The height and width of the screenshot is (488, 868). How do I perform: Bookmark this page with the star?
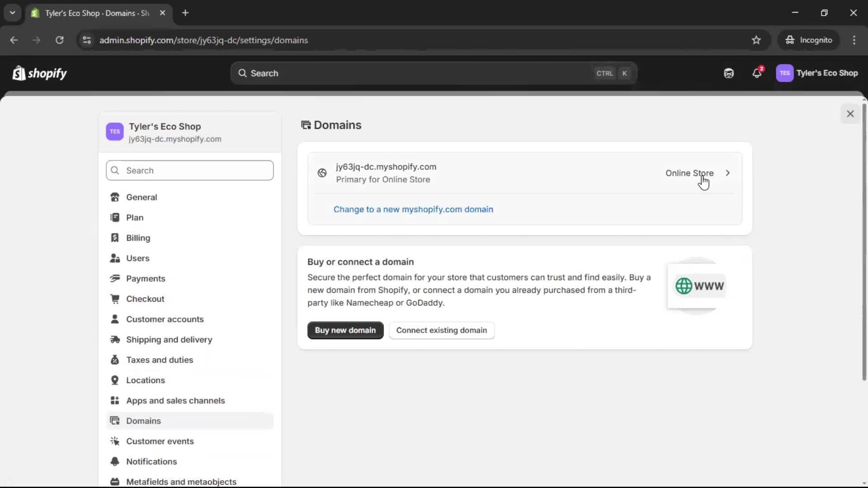(756, 40)
